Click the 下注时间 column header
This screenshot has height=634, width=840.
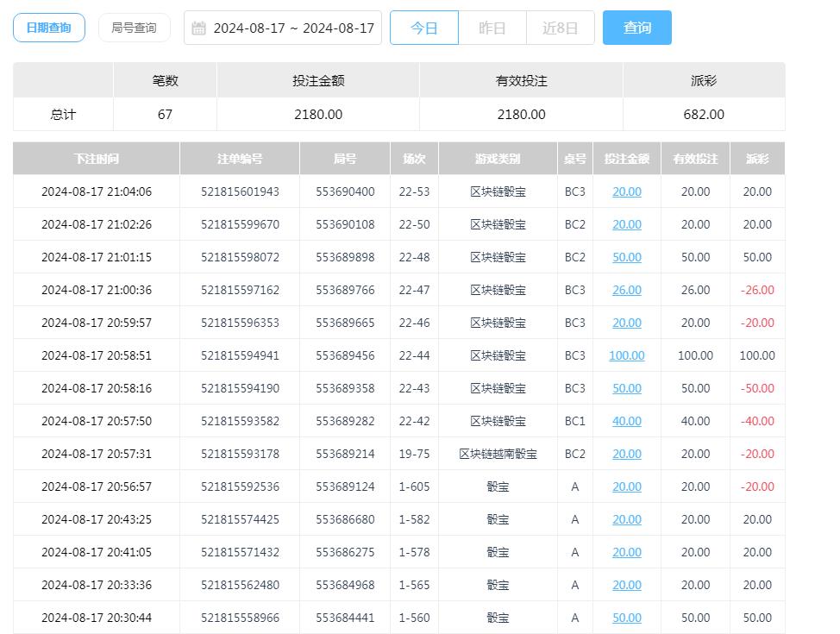click(96, 158)
